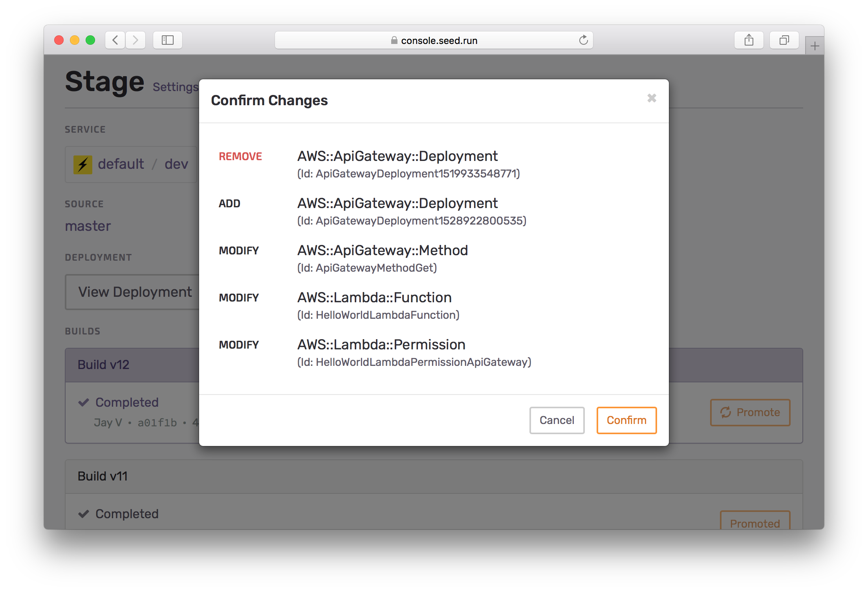Screen dimensions: 868x592
Task: Promote Build v12
Action: pos(750,412)
